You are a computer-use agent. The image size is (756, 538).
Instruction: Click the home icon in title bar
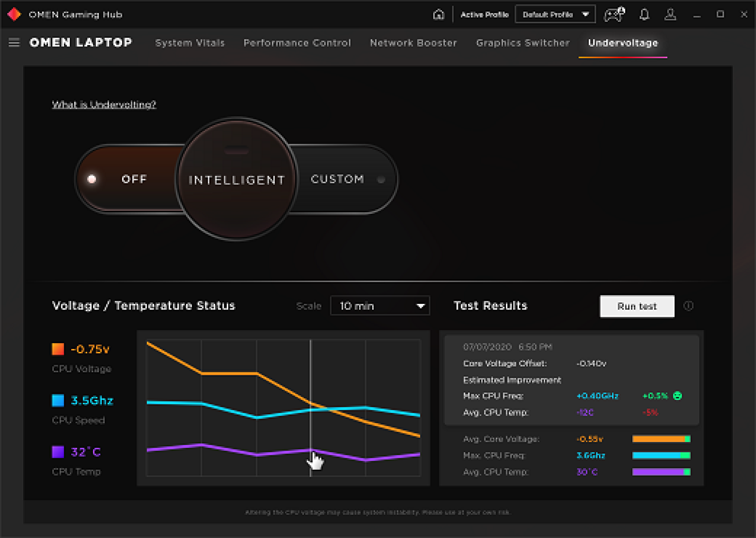[x=438, y=14]
